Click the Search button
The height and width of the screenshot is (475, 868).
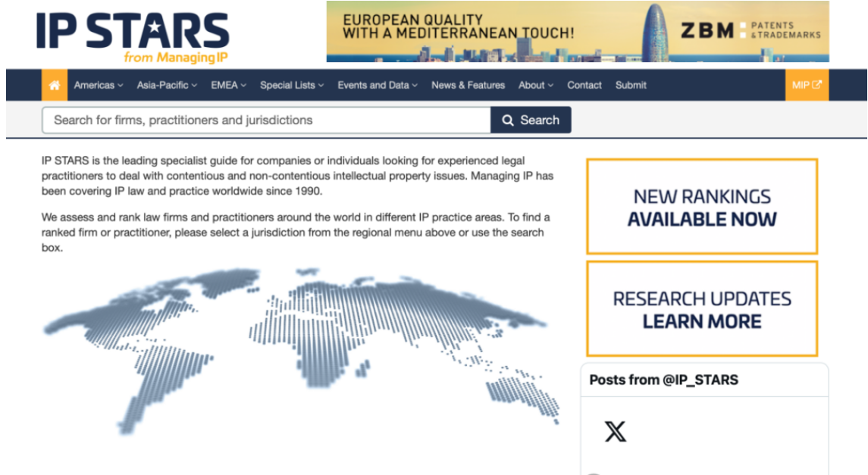pos(531,120)
